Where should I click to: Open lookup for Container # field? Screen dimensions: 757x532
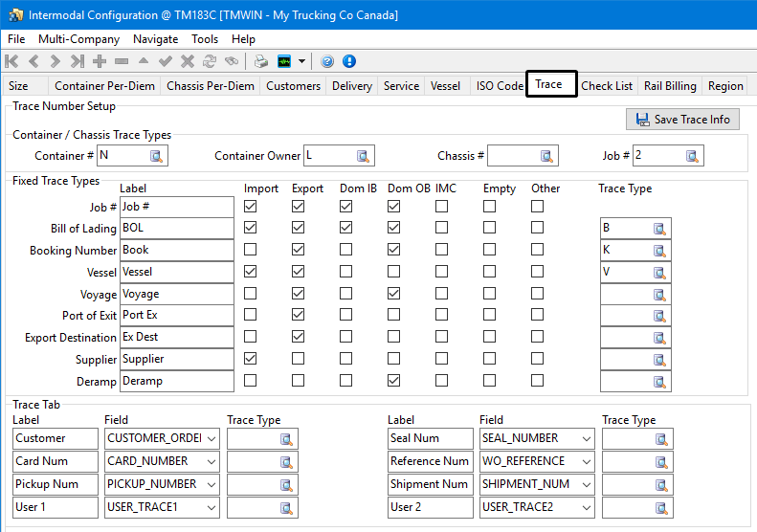coord(157,156)
